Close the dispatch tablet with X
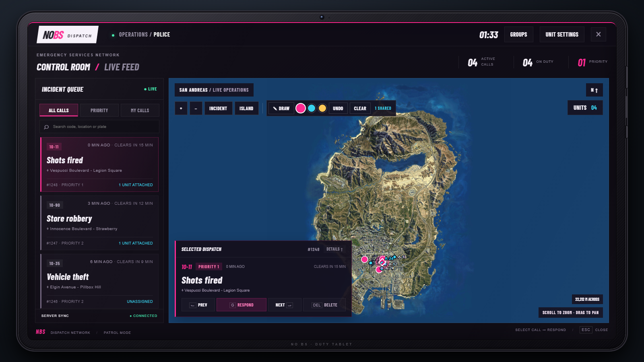 pos(599,34)
